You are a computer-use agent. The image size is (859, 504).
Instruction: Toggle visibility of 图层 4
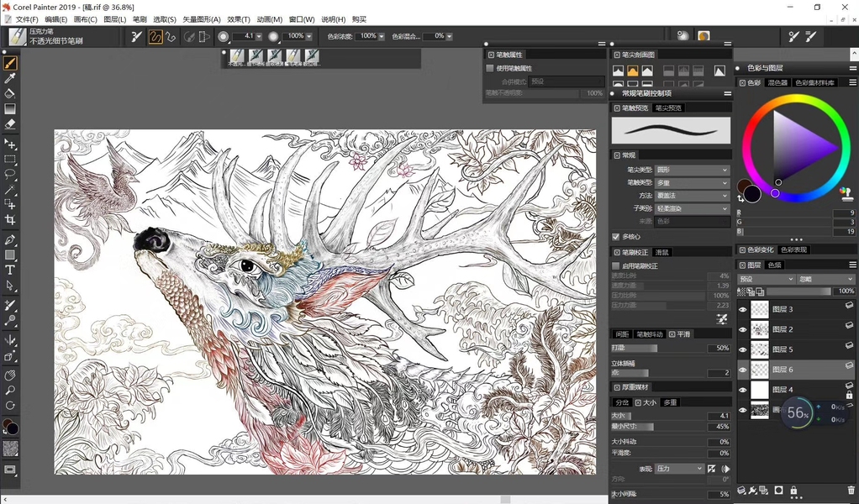pyautogui.click(x=743, y=390)
